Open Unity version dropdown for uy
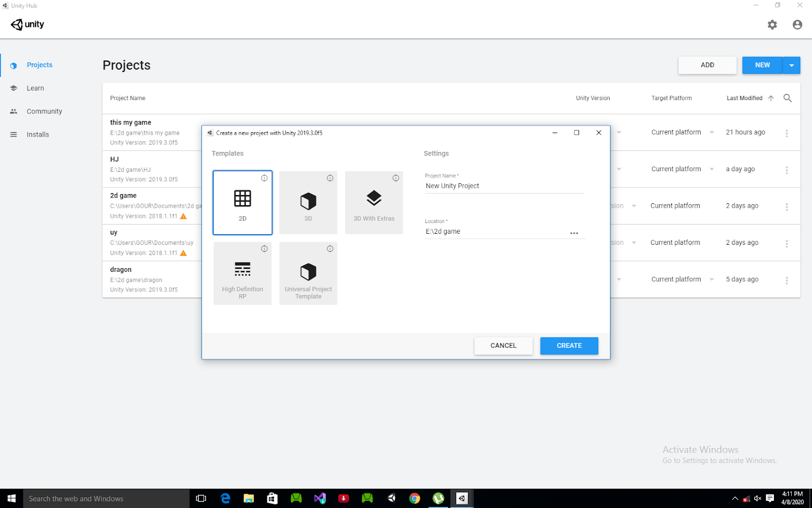This screenshot has height=508, width=812. point(634,243)
